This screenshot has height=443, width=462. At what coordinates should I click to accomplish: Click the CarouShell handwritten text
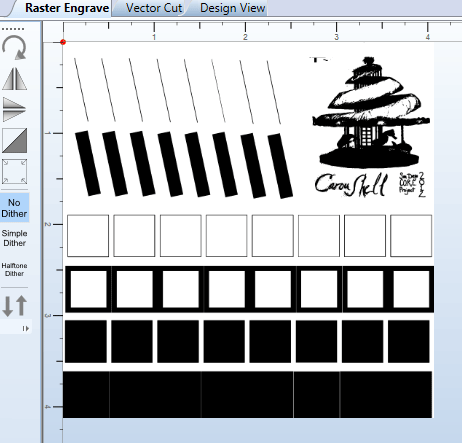pyautogui.click(x=352, y=184)
